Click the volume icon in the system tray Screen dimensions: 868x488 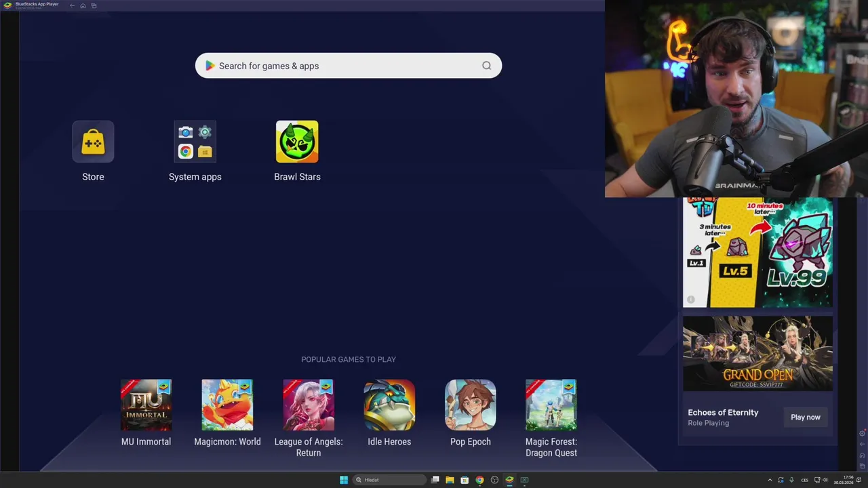point(825,480)
